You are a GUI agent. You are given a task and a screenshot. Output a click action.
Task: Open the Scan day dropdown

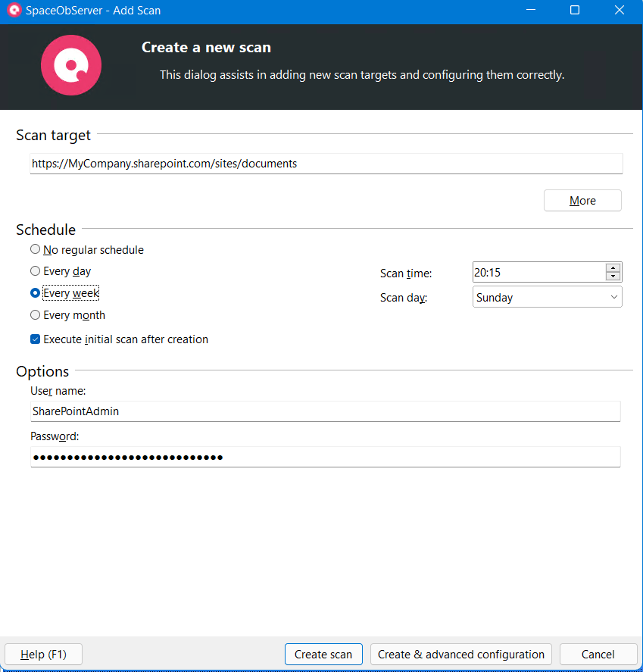point(547,297)
